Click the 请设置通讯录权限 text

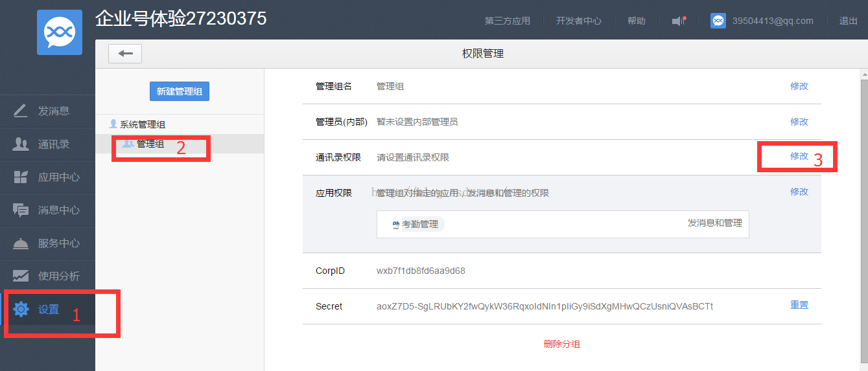point(413,157)
